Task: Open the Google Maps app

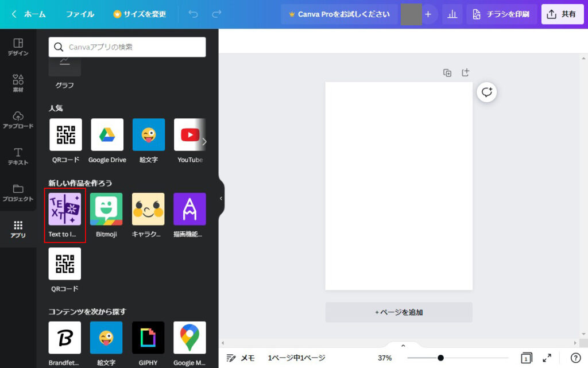Action: pos(189,344)
